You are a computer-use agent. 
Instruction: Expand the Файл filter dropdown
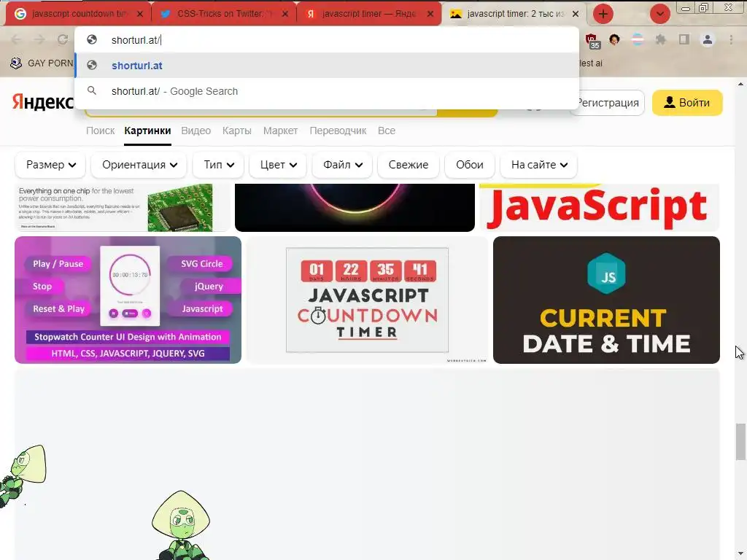pos(343,165)
